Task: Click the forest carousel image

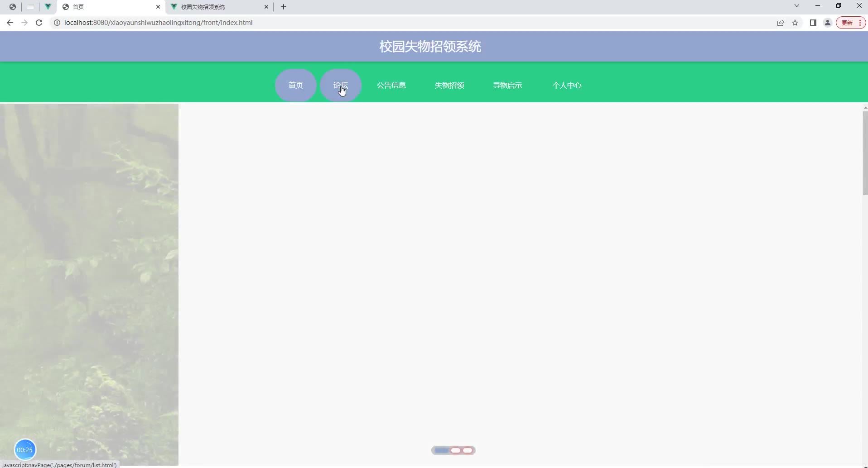Action: [89, 284]
